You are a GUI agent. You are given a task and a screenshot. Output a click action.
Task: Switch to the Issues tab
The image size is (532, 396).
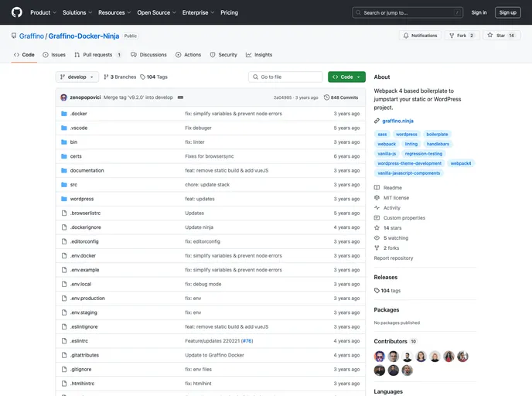coord(54,55)
